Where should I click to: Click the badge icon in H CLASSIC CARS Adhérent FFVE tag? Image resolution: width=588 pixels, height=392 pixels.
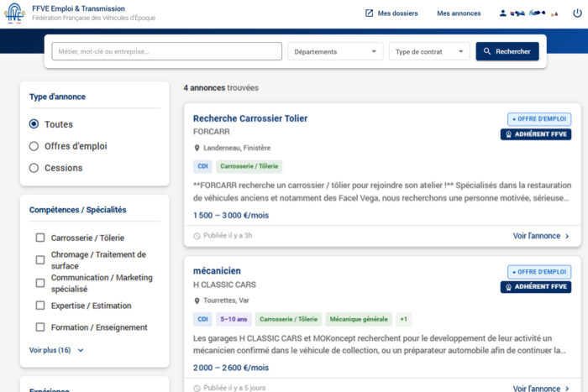[508, 287]
